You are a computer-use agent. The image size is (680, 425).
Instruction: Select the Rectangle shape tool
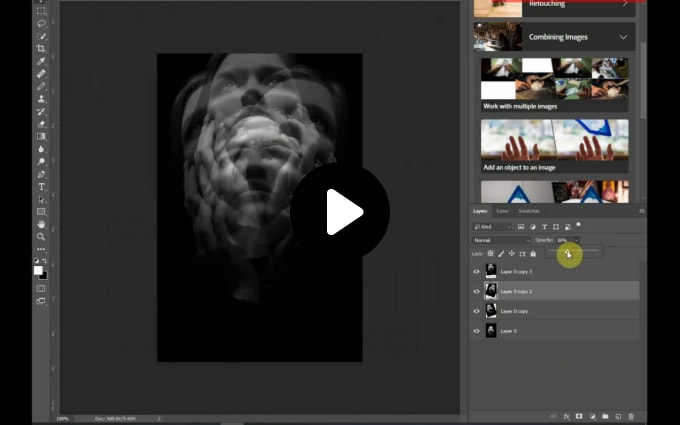pyautogui.click(x=41, y=212)
